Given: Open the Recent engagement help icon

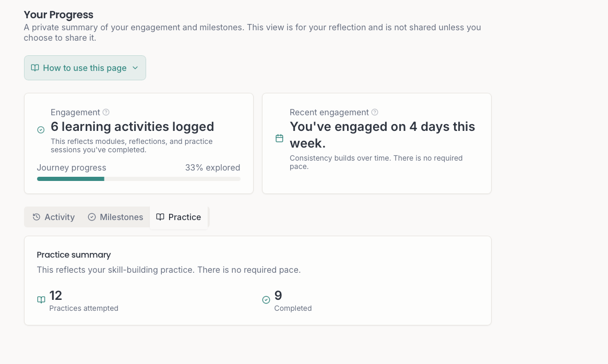Looking at the screenshot, I should (375, 113).
